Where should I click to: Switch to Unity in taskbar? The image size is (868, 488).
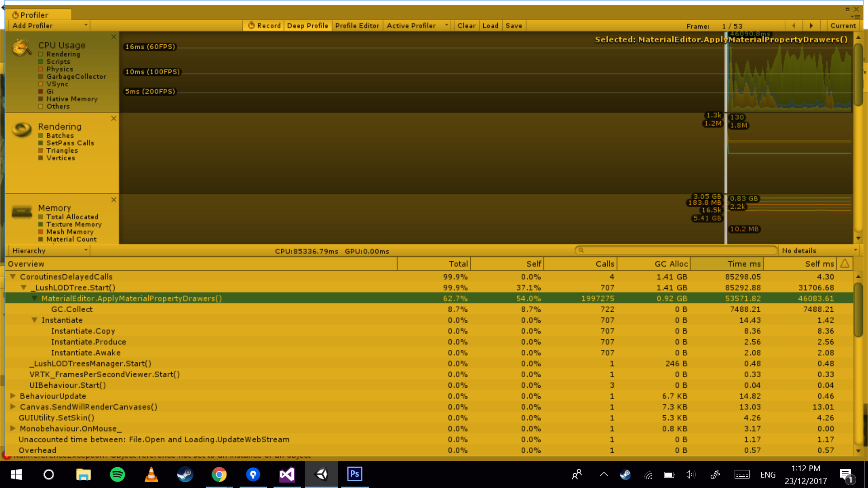(321, 474)
